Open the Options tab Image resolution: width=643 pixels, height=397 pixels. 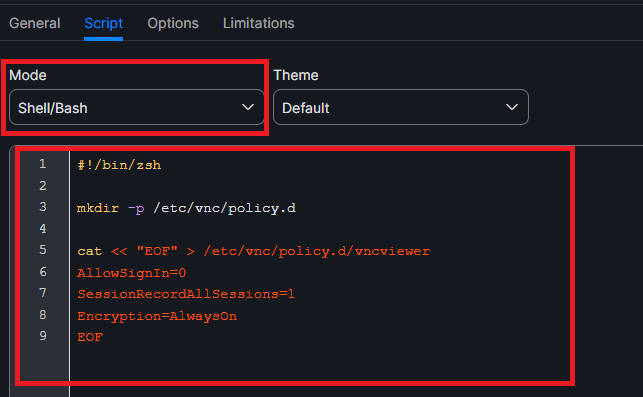(x=173, y=23)
